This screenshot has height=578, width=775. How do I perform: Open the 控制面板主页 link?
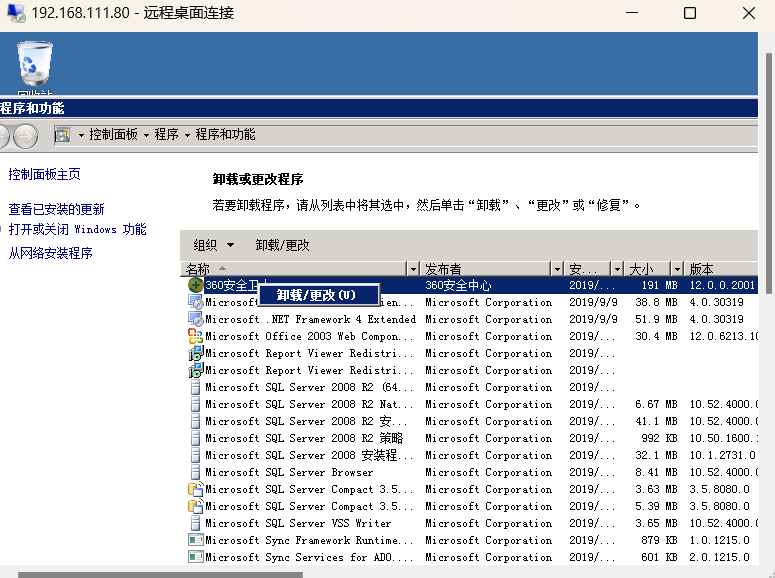pyautogui.click(x=44, y=174)
